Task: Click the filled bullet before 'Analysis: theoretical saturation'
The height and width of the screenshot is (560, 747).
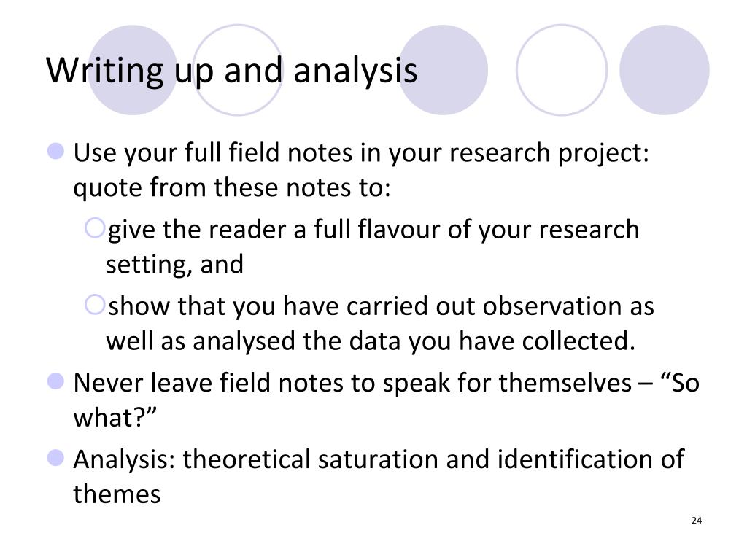Action: [55, 458]
